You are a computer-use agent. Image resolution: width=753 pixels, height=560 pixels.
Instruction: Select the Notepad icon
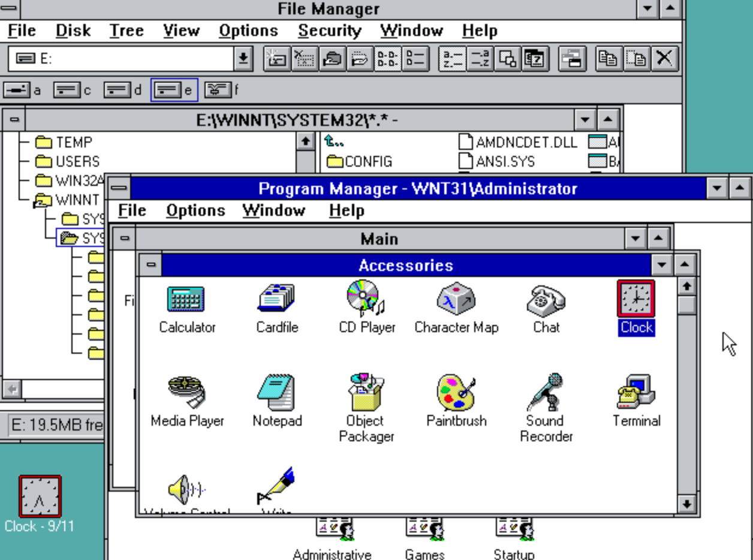pyautogui.click(x=276, y=392)
